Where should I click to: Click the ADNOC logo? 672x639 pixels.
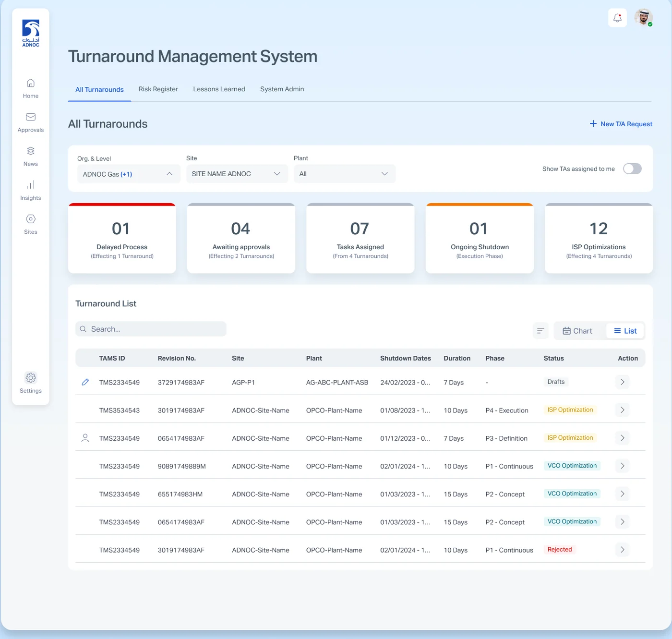tap(31, 33)
